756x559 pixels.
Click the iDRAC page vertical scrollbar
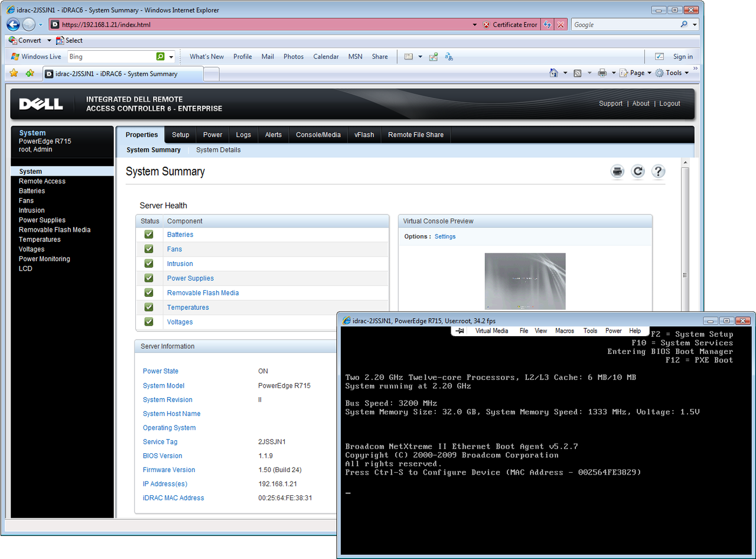click(x=685, y=275)
